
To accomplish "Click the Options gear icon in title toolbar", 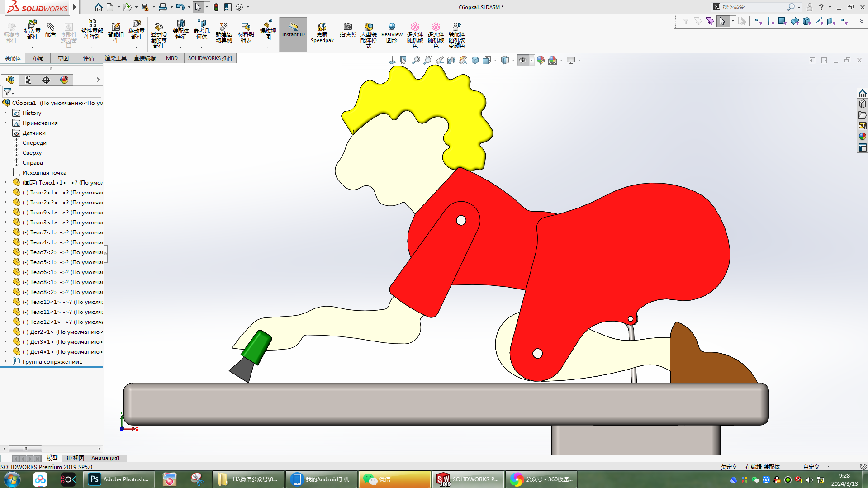I will click(x=239, y=7).
